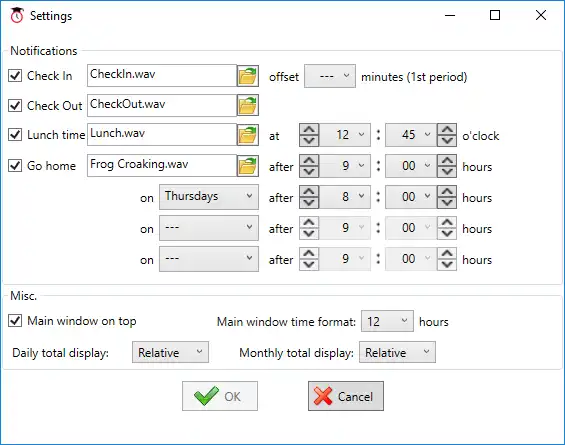
Task: Close the Settings window
Action: click(541, 15)
